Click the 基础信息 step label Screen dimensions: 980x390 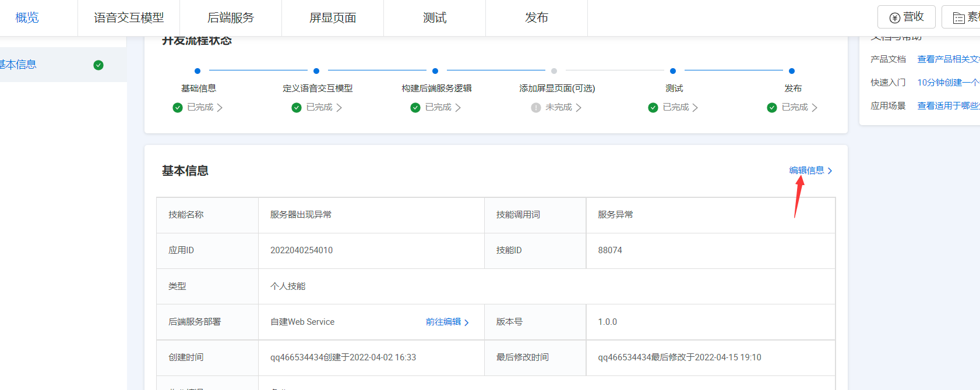[199, 88]
